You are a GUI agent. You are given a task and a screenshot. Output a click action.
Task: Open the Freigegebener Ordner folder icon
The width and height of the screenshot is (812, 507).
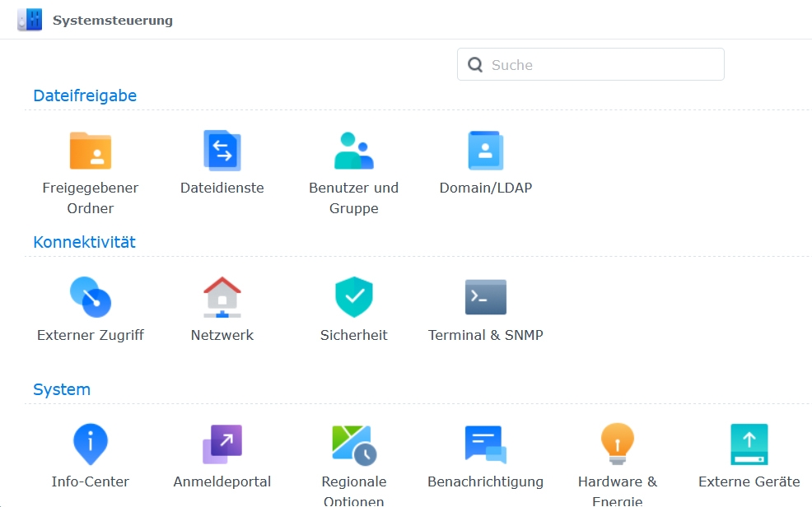pos(91,151)
